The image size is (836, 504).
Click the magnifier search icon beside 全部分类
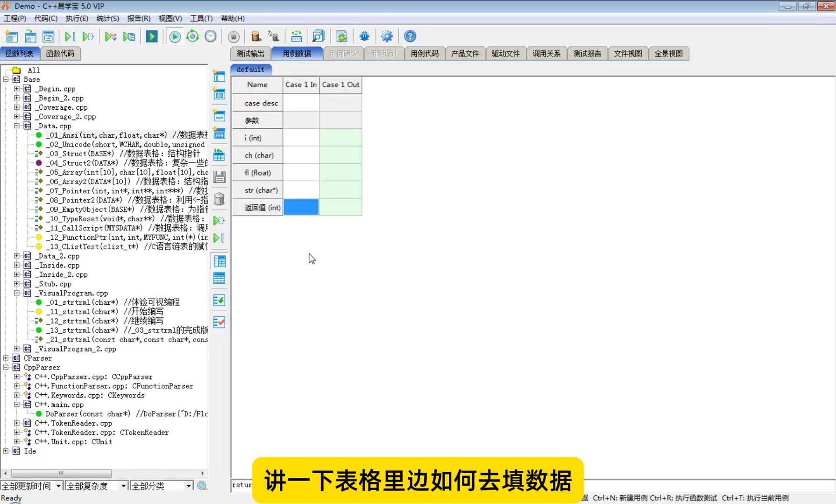202,486
